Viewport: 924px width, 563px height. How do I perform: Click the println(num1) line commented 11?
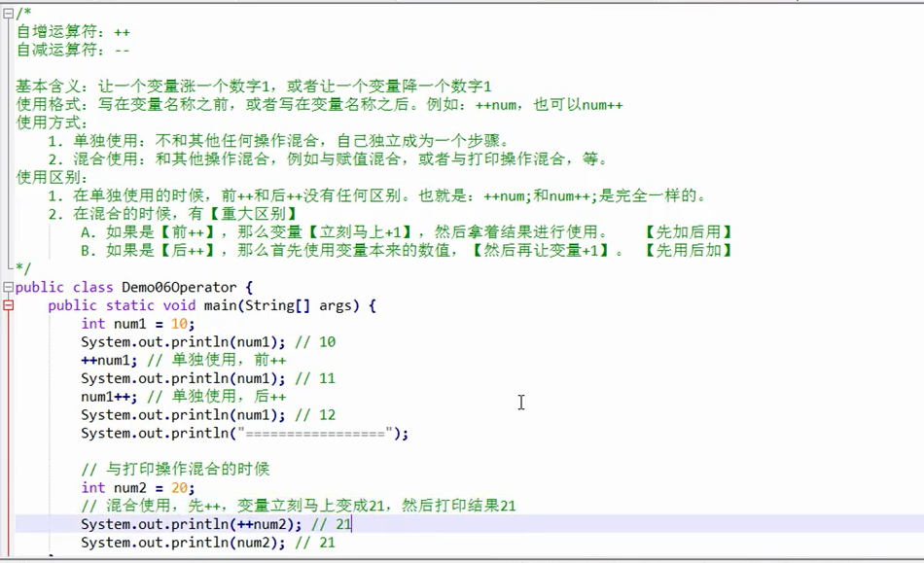click(x=208, y=378)
